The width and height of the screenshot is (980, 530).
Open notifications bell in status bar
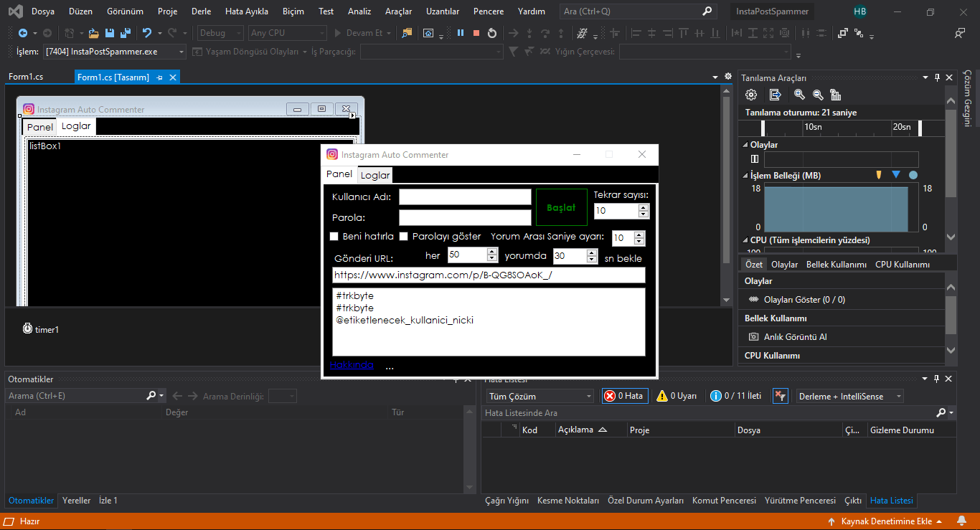click(961, 521)
